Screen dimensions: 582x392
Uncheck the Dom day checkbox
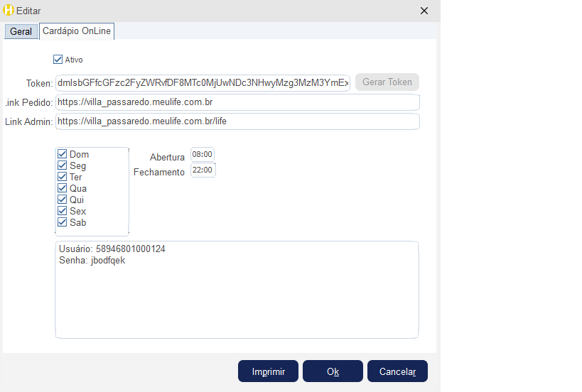63,154
